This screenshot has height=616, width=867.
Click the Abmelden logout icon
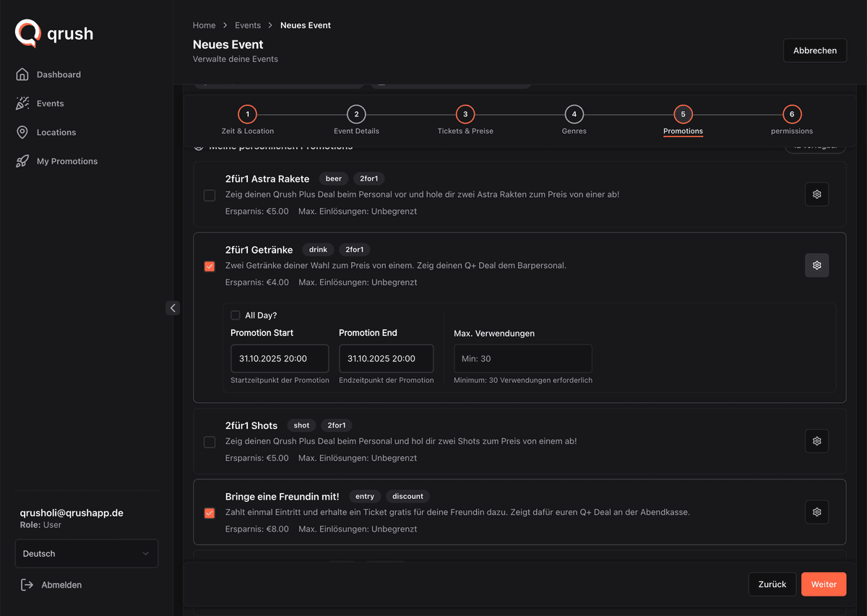(x=27, y=585)
